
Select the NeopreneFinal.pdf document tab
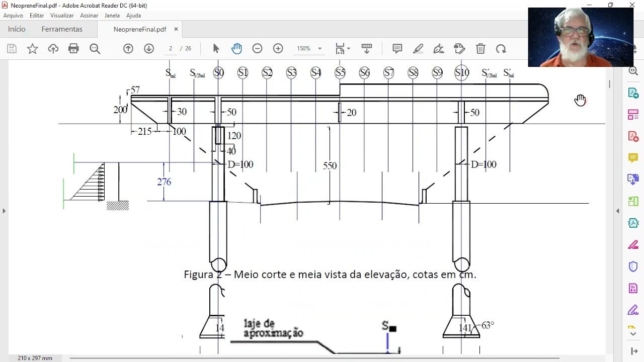pos(140,29)
